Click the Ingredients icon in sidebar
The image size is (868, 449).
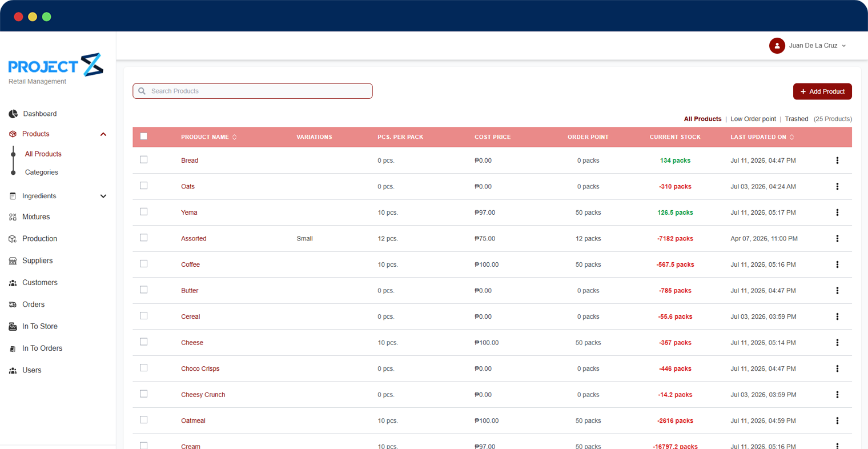coord(13,197)
